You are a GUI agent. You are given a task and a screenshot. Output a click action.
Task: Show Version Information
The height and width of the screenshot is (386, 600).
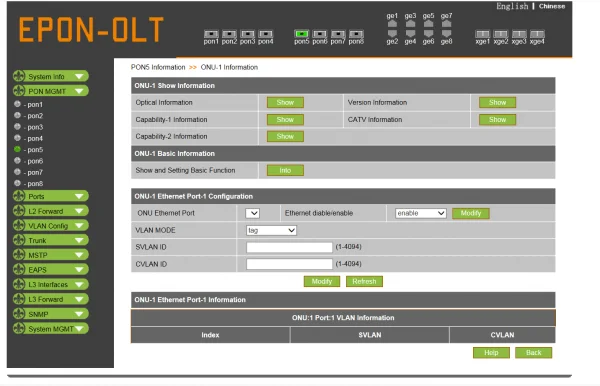[x=497, y=103]
